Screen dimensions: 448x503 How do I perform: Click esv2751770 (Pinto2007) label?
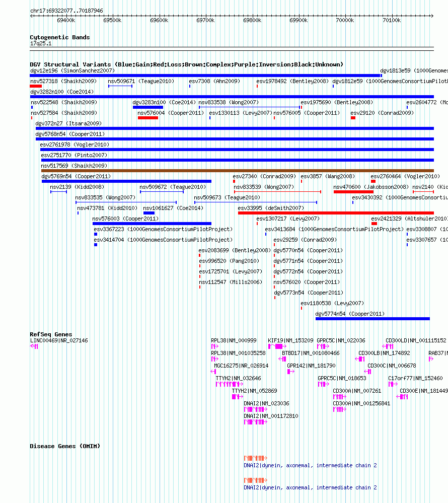(74, 155)
